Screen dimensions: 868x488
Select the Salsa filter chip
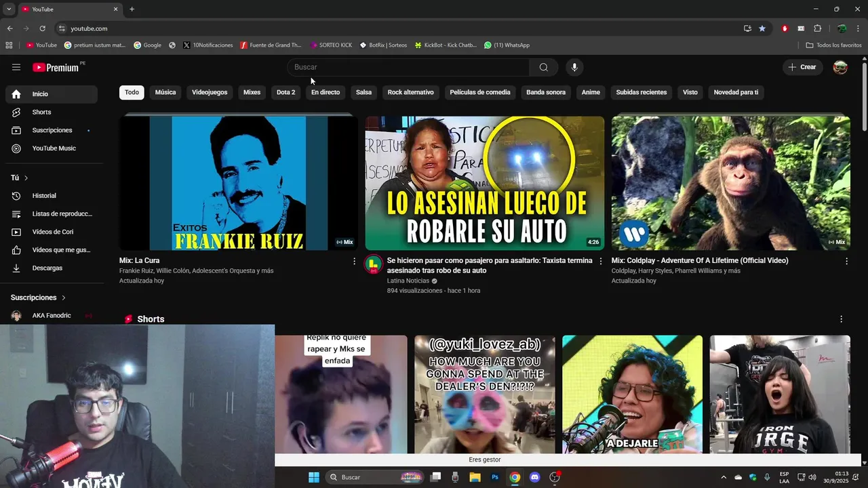(363, 92)
